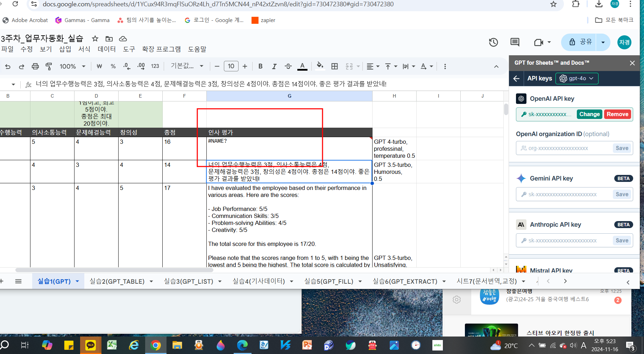Decrease font size with the minus button
644x354 pixels.
pyautogui.click(x=217, y=66)
